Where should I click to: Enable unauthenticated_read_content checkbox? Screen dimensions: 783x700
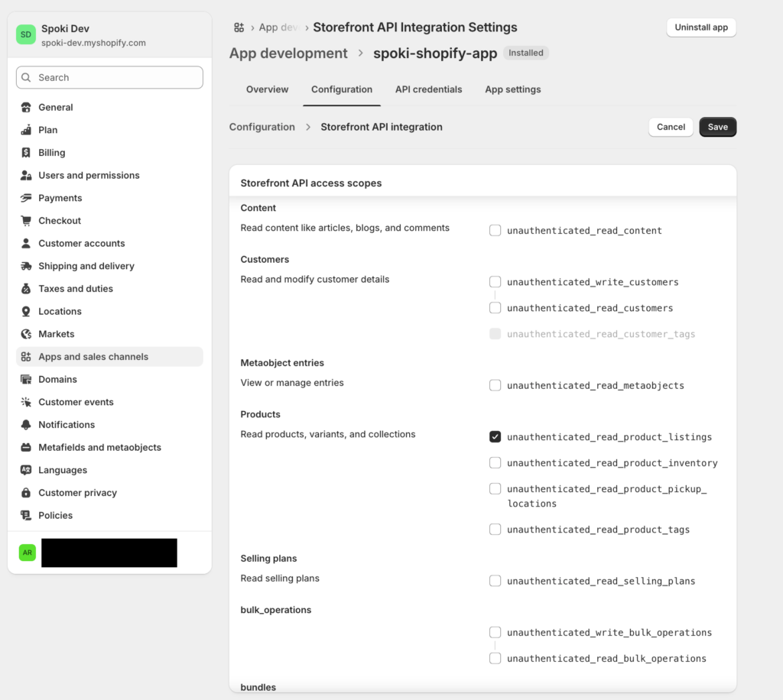pos(495,230)
